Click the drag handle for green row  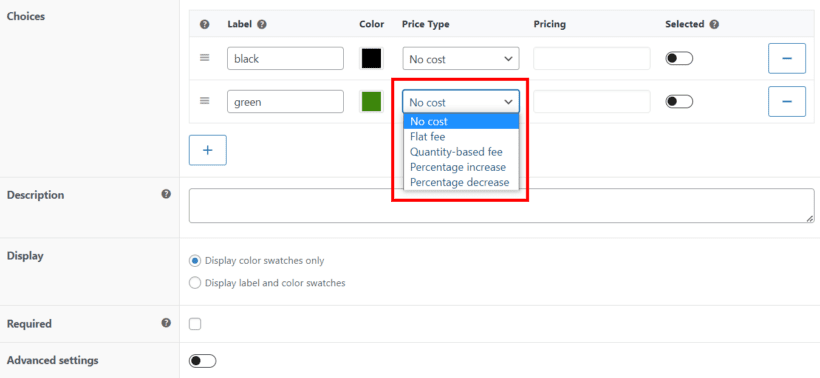pyautogui.click(x=205, y=101)
